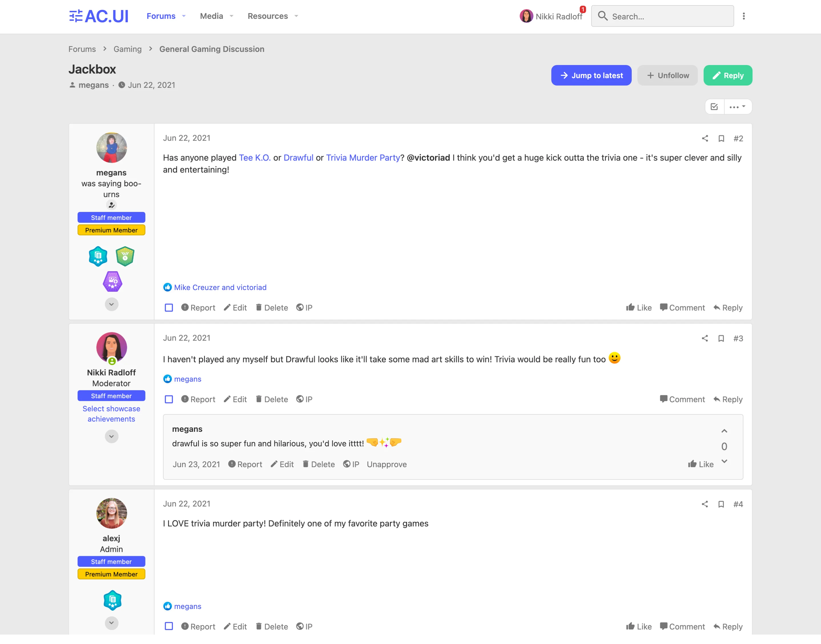Viewport: 821px width, 644px height.
Task: Open the Media navigation menu
Action: [x=217, y=16]
